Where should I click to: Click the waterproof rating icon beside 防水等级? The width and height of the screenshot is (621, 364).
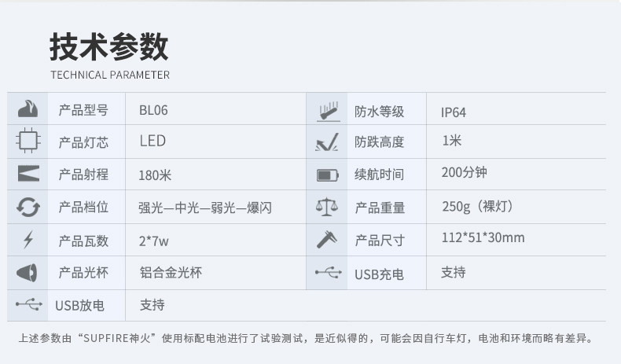pyautogui.click(x=327, y=110)
